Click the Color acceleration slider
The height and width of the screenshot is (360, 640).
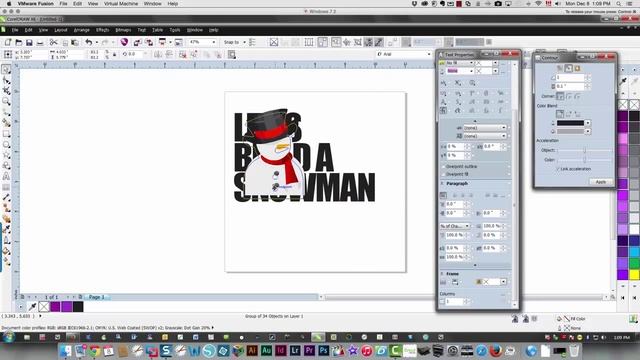coord(584,160)
